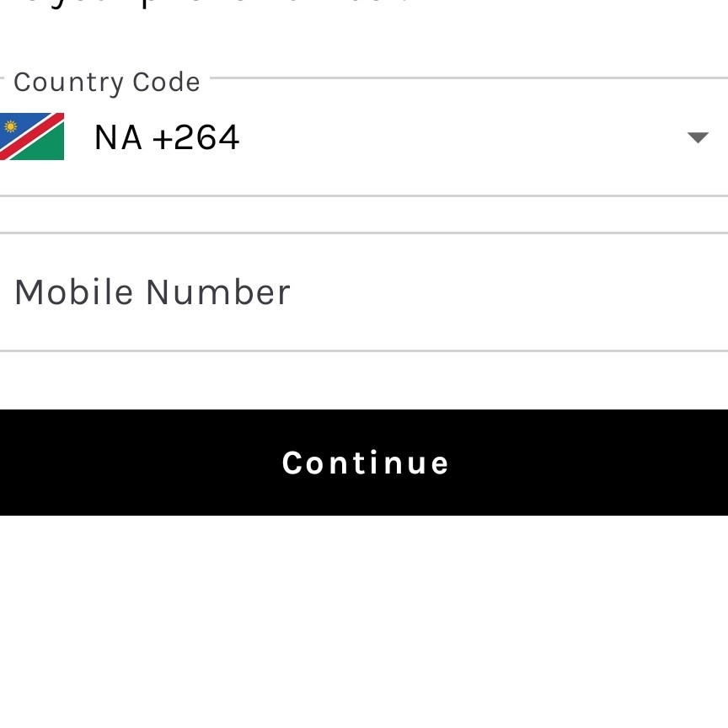Click the word Number in phone field
The image size is (728, 728).
pyautogui.click(x=217, y=292)
